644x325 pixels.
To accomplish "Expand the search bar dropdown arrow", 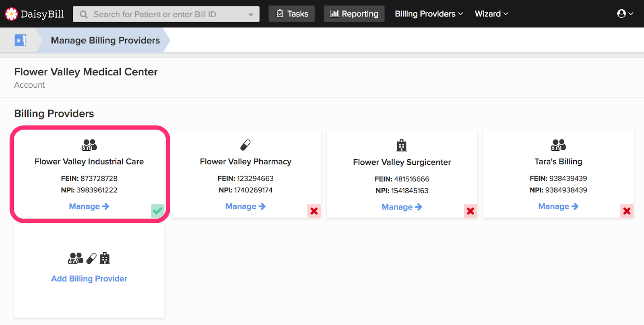I will click(251, 14).
